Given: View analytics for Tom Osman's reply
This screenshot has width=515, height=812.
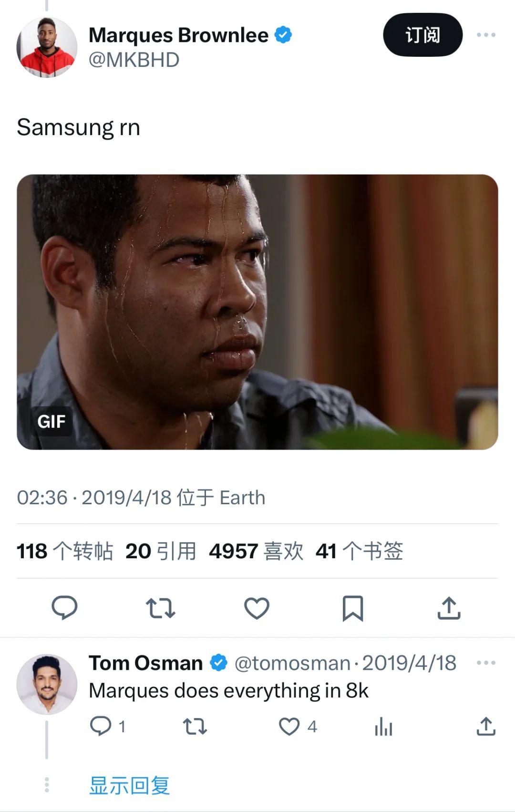Looking at the screenshot, I should click(383, 727).
